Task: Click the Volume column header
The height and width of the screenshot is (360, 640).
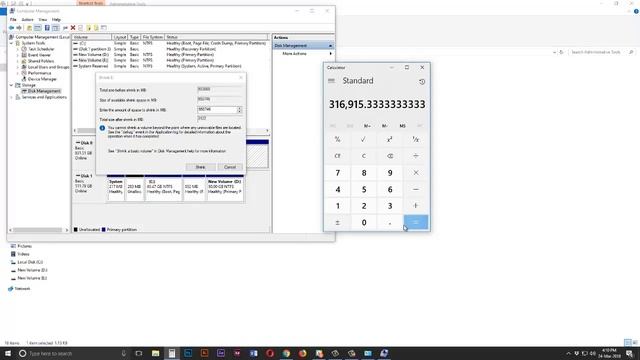Action: (x=92, y=37)
